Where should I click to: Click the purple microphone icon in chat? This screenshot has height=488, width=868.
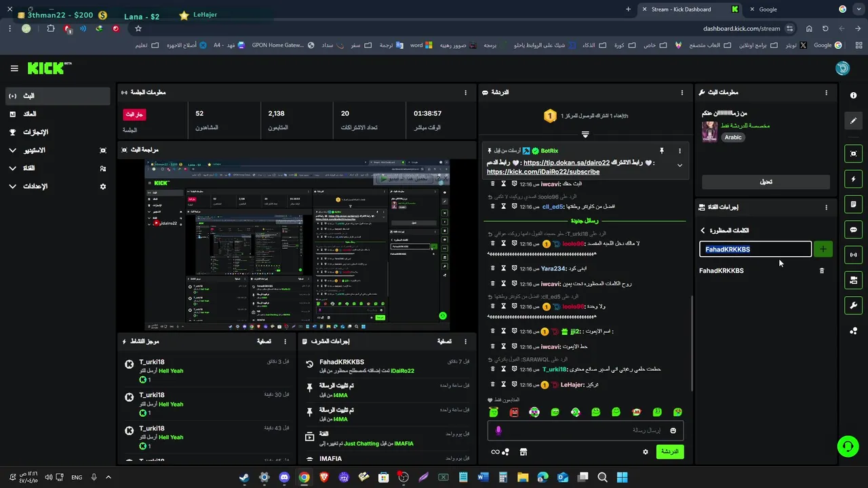pyautogui.click(x=498, y=430)
